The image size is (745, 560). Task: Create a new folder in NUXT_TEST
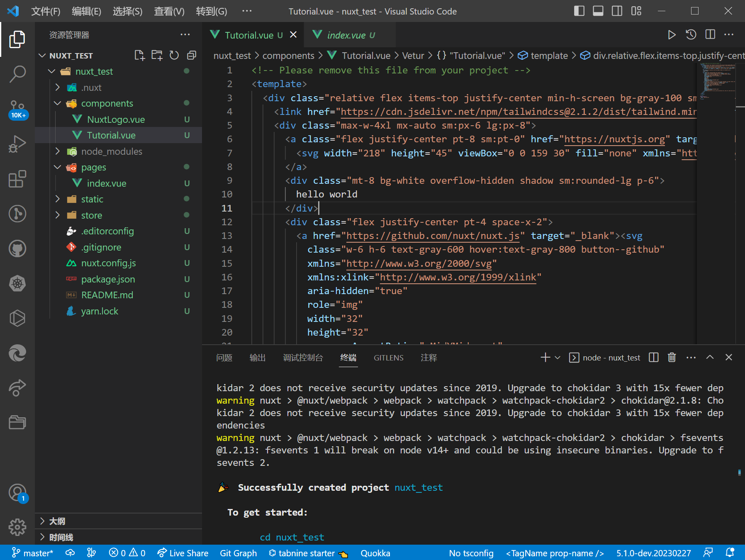click(x=157, y=55)
